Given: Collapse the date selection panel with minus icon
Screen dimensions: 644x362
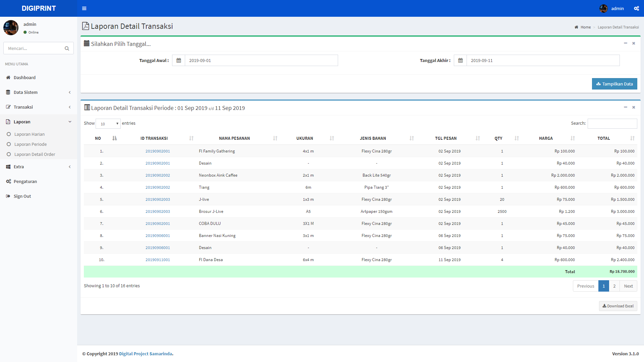Looking at the screenshot, I should [x=625, y=43].
